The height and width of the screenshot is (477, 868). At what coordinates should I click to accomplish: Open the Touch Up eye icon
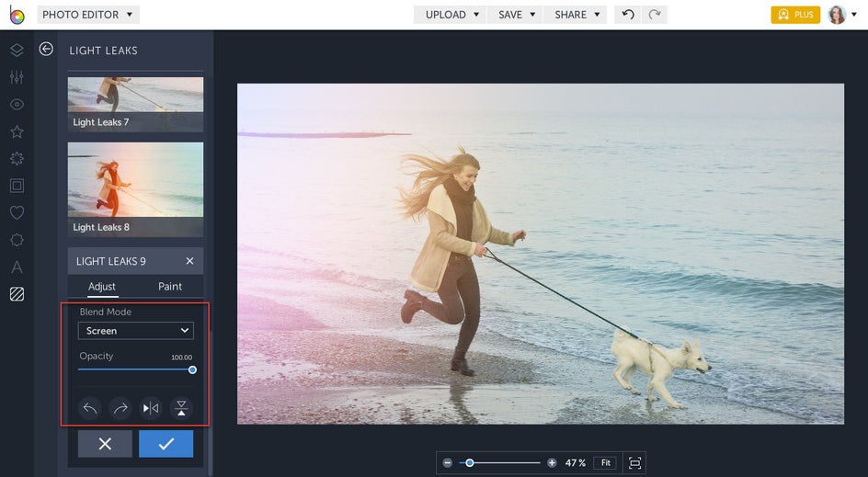coord(17,105)
